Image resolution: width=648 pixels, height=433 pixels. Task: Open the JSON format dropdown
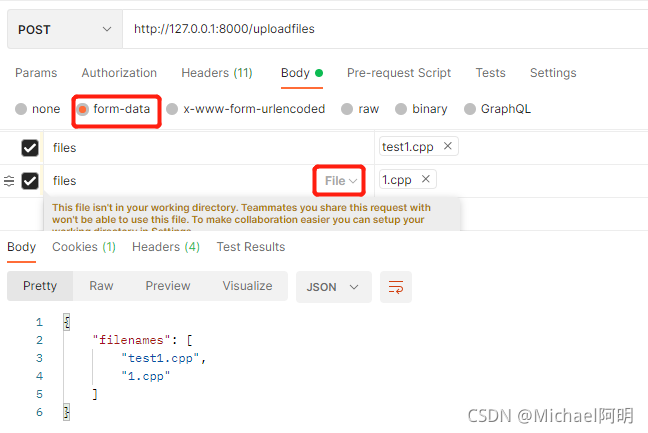pos(334,287)
